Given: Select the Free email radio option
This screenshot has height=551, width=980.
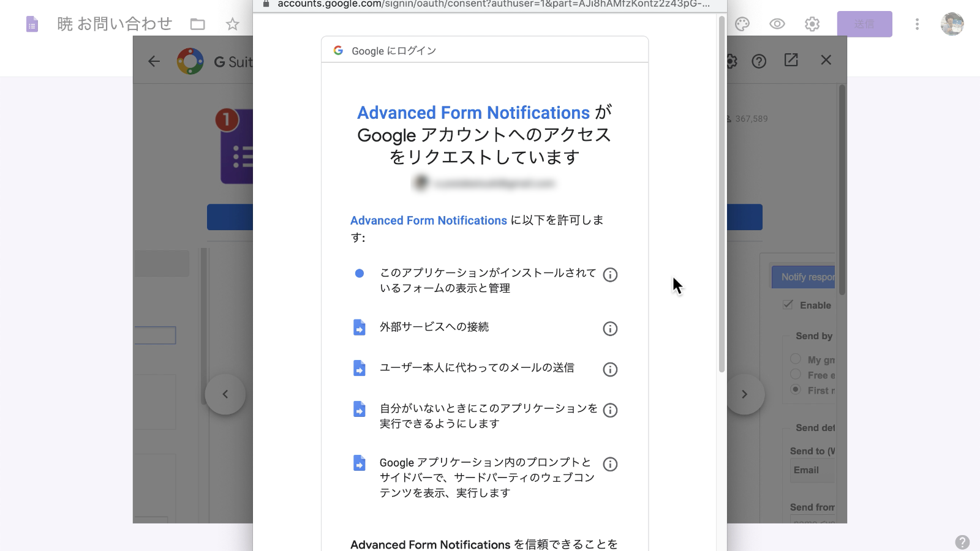Looking at the screenshot, I should (796, 375).
